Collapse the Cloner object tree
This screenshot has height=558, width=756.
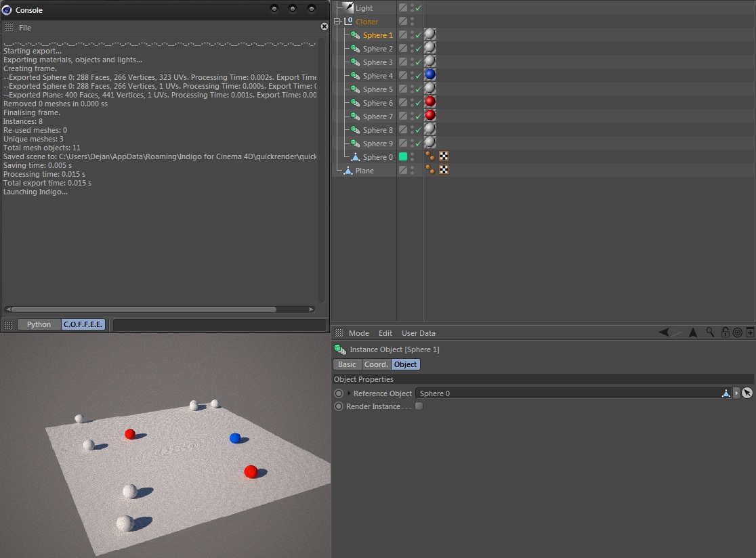coord(337,22)
